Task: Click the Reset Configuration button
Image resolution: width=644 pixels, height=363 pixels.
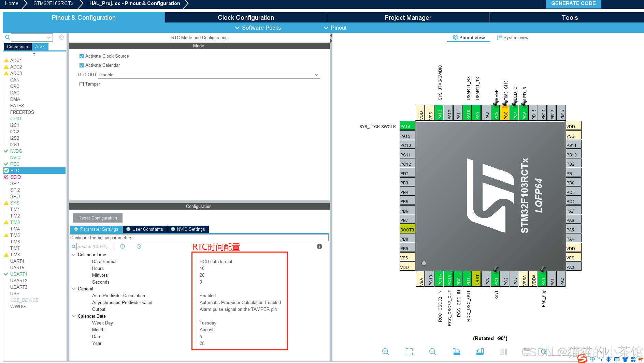Action: 98,218
